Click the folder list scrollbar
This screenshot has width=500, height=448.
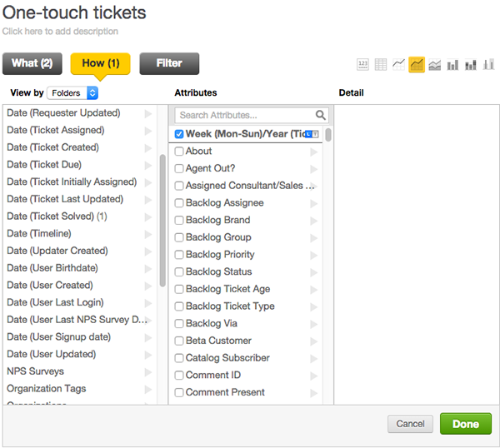point(162,221)
